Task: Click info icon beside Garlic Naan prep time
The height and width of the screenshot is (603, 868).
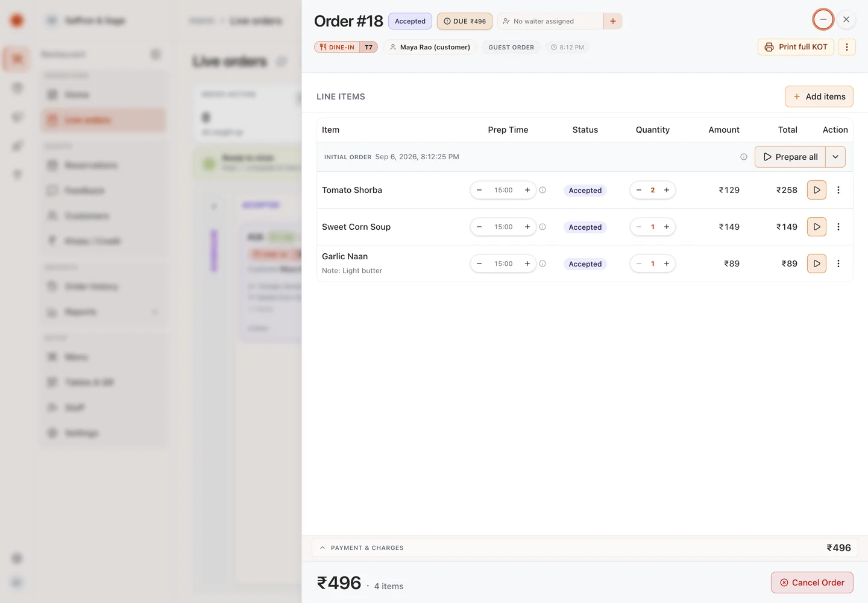Action: tap(542, 264)
